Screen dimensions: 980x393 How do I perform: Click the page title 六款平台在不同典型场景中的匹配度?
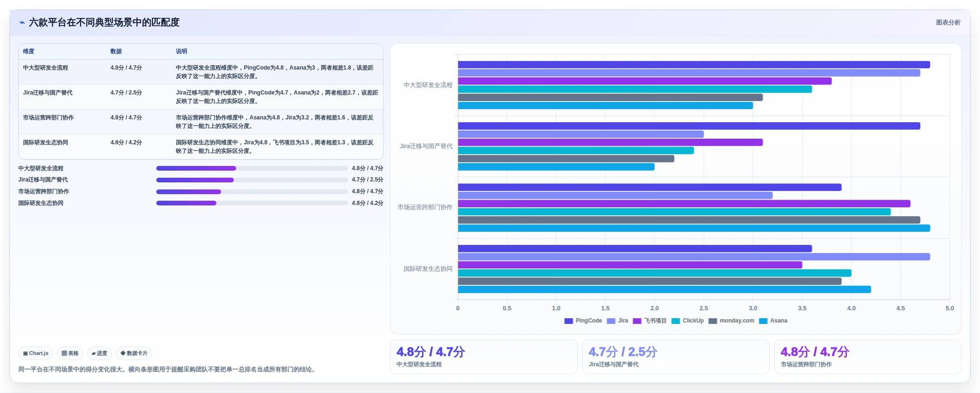(104, 23)
